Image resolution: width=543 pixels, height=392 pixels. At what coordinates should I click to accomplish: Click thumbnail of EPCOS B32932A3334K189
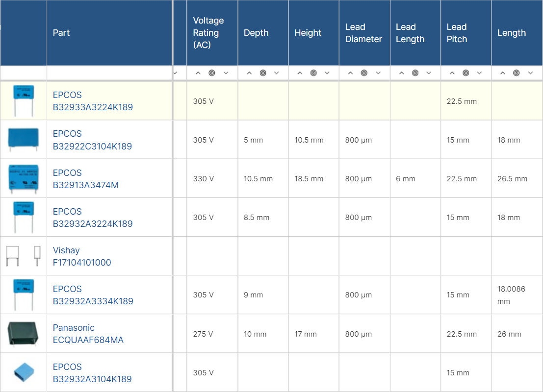coord(24,295)
